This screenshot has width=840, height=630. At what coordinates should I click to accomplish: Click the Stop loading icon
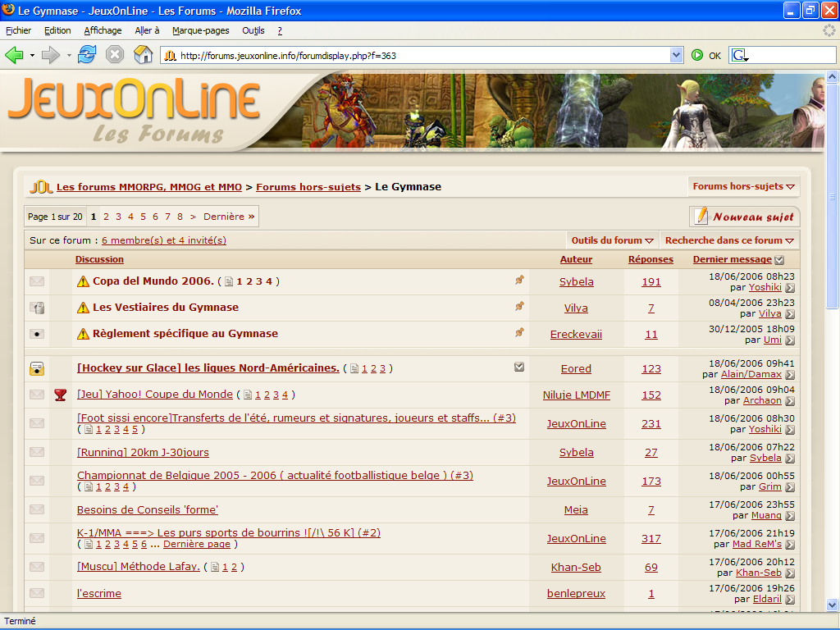115,55
